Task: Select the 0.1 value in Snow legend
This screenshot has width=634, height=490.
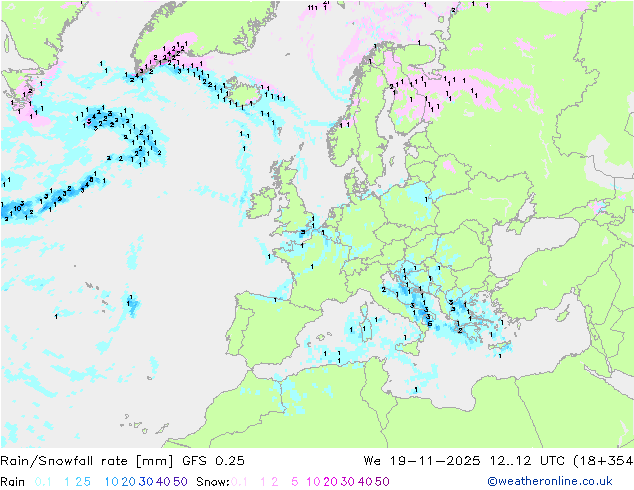Action: 239,482
